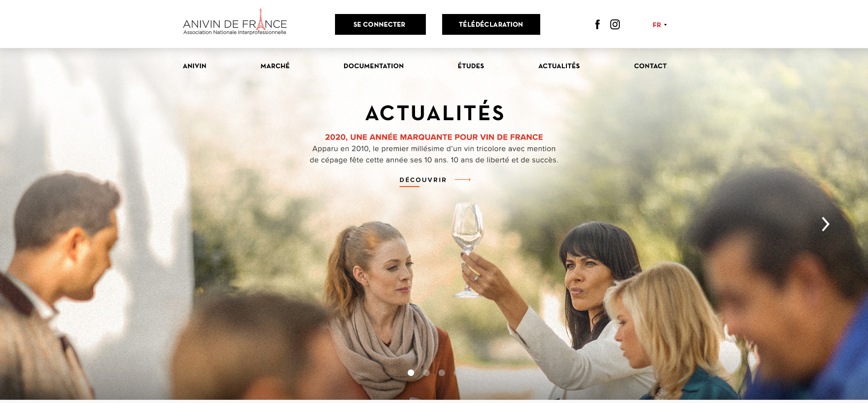Go to the Études menu item
This screenshot has height=403, width=868.
pos(471,66)
